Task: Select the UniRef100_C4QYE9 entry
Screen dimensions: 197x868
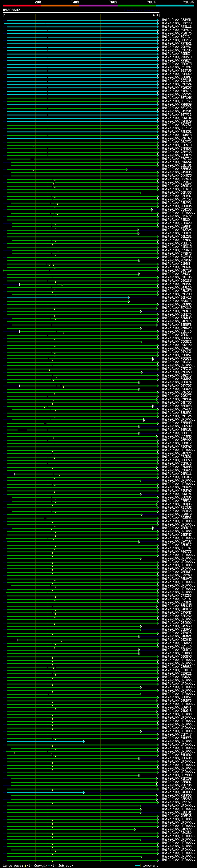Action: coord(177,271)
